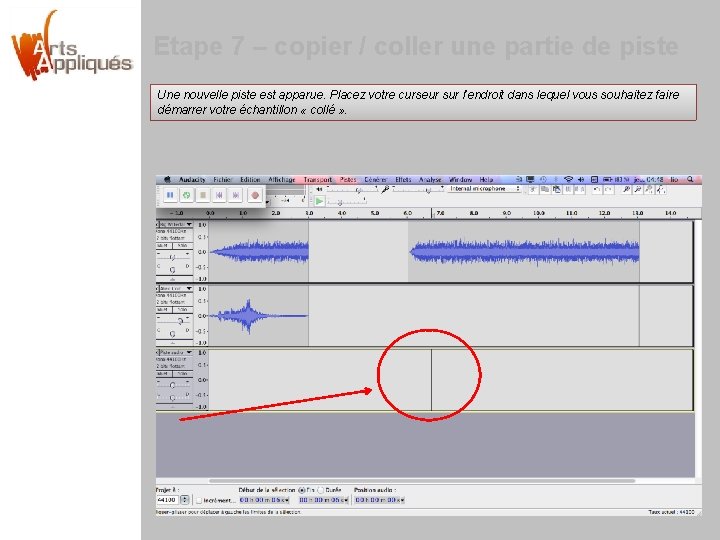Mute the top audio track
Image resolution: width=720 pixels, height=540 pixels.
(164, 246)
